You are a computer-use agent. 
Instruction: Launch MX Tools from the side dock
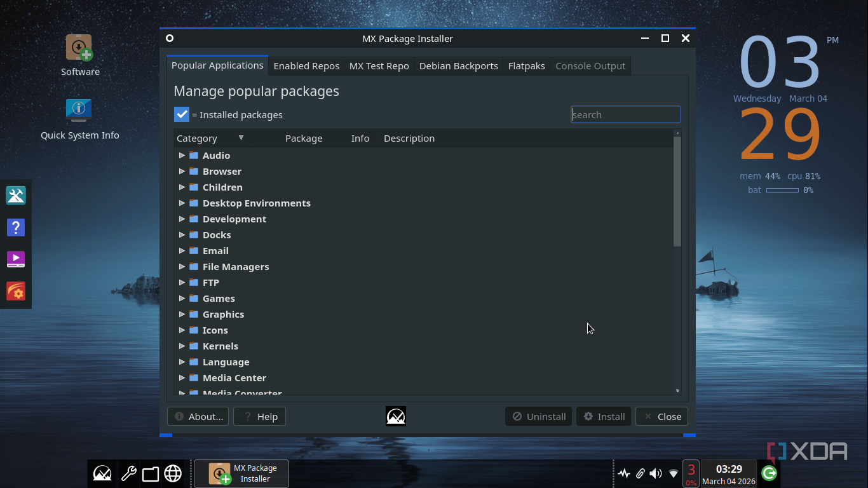[x=16, y=196]
